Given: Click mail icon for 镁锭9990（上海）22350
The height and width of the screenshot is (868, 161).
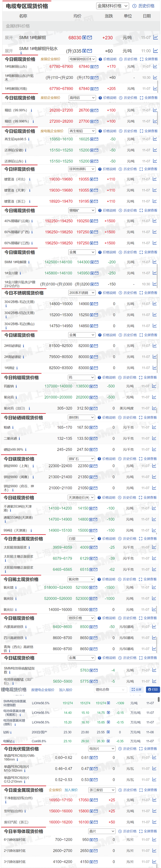Looking at the screenshot, I should click(x=96, y=466).
